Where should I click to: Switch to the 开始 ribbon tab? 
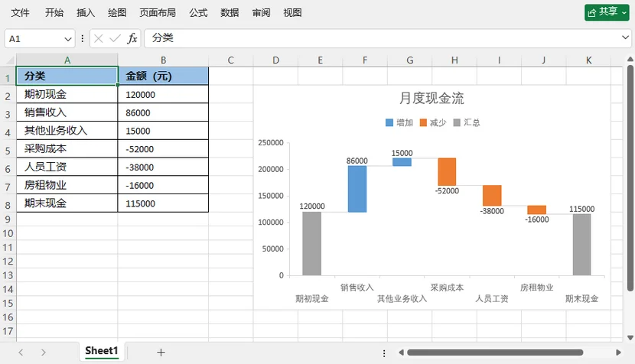click(54, 13)
